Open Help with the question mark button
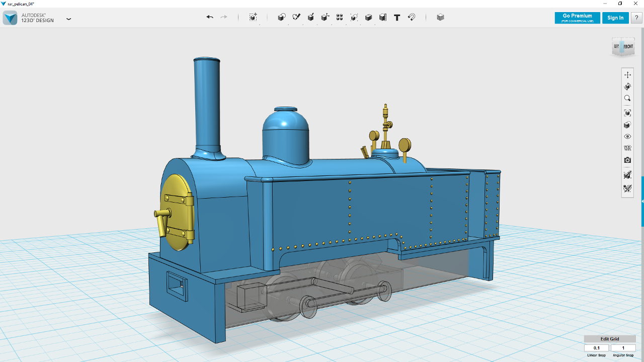Screen dimensions: 644x362 point(636,18)
